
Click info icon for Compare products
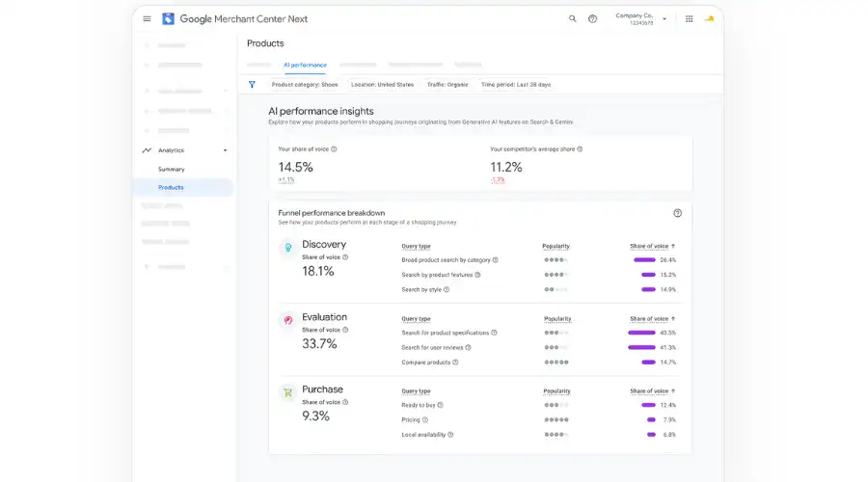455,362
